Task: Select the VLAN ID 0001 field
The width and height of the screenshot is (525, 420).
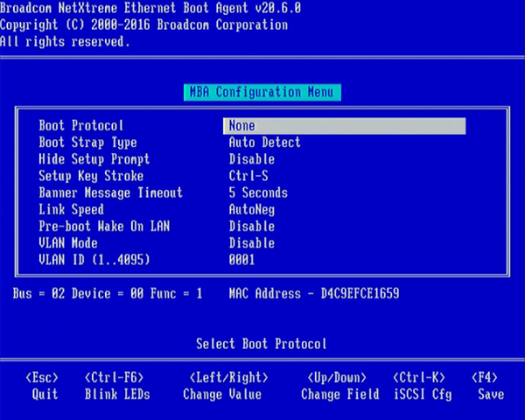Action: (241, 260)
